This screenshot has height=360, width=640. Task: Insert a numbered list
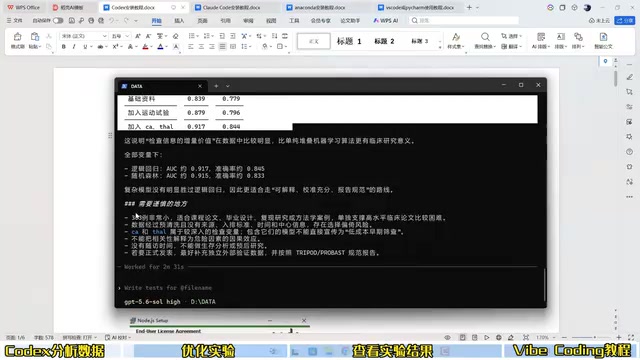tap(207, 36)
